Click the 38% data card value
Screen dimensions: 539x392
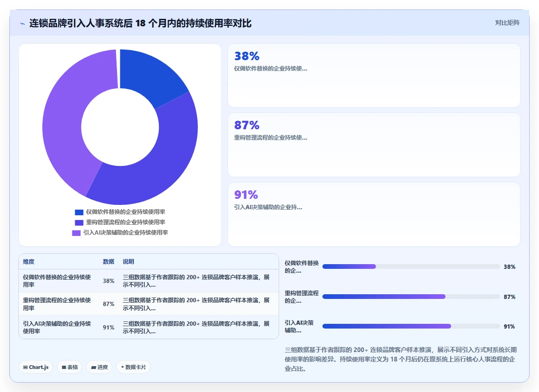tap(247, 56)
